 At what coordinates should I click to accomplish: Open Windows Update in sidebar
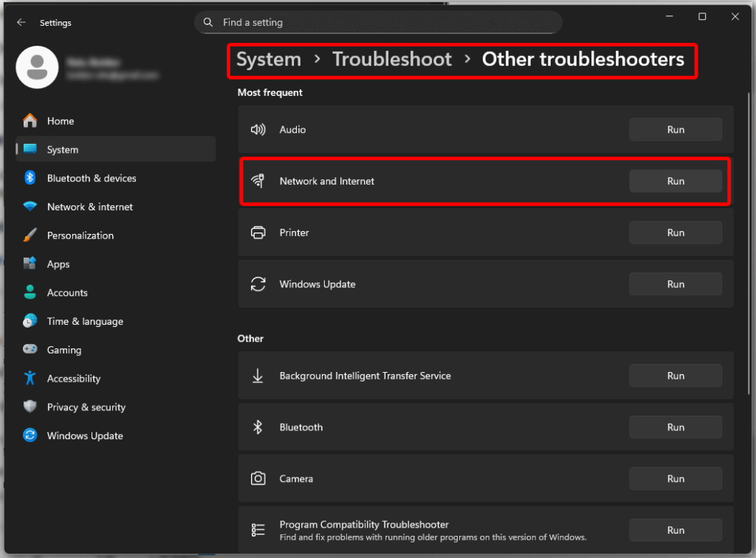point(116,435)
